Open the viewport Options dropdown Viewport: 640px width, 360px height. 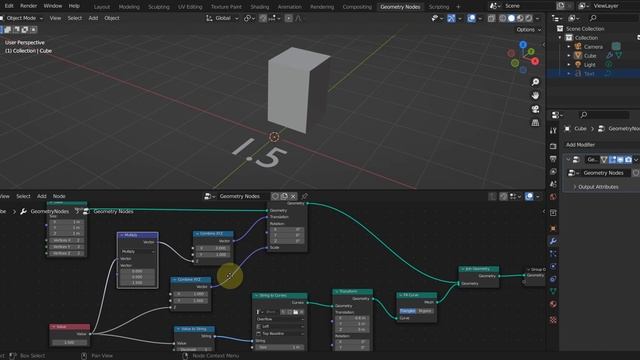529,30
